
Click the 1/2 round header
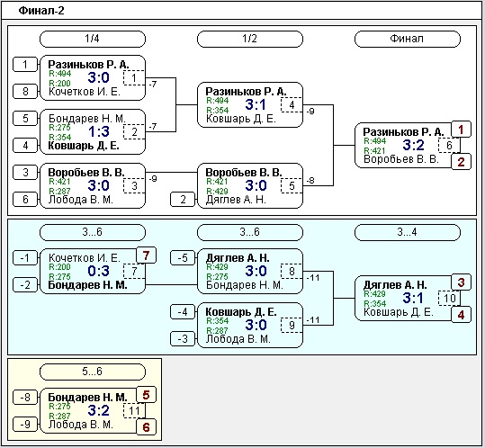250,39
